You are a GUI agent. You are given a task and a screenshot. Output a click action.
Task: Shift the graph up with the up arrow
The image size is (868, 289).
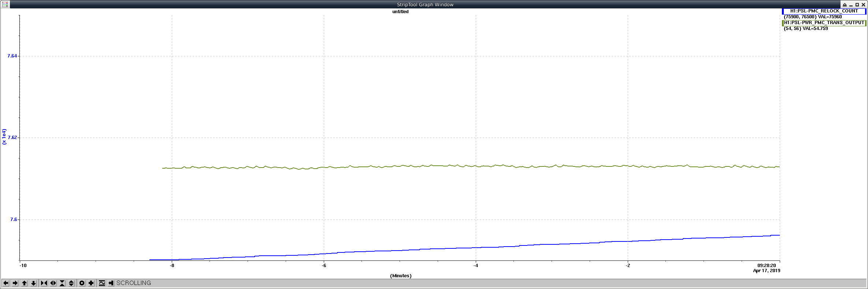(x=25, y=283)
